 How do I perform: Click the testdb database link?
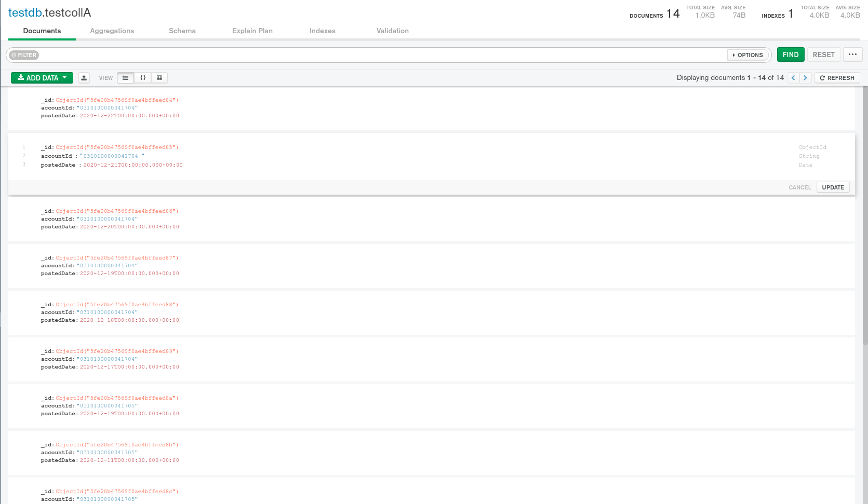coord(25,12)
